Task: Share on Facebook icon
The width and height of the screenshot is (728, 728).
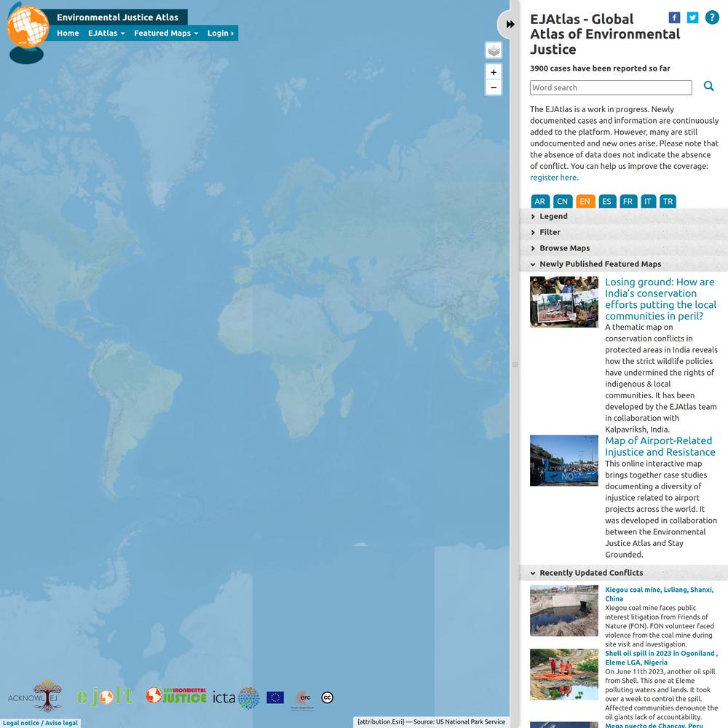Action: tap(674, 17)
